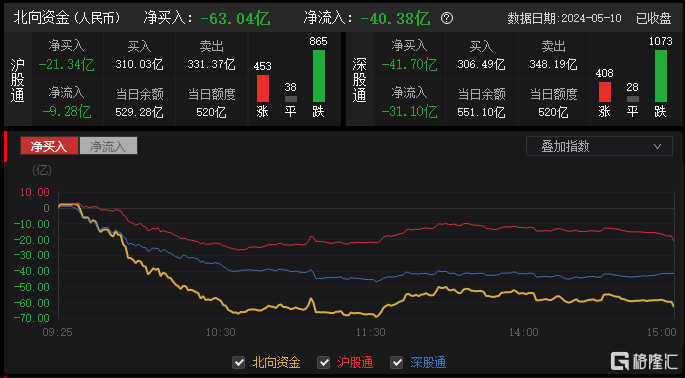Uncheck the 北向资金 legend checkbox
Screen dimensions: 685x378
tap(239, 362)
